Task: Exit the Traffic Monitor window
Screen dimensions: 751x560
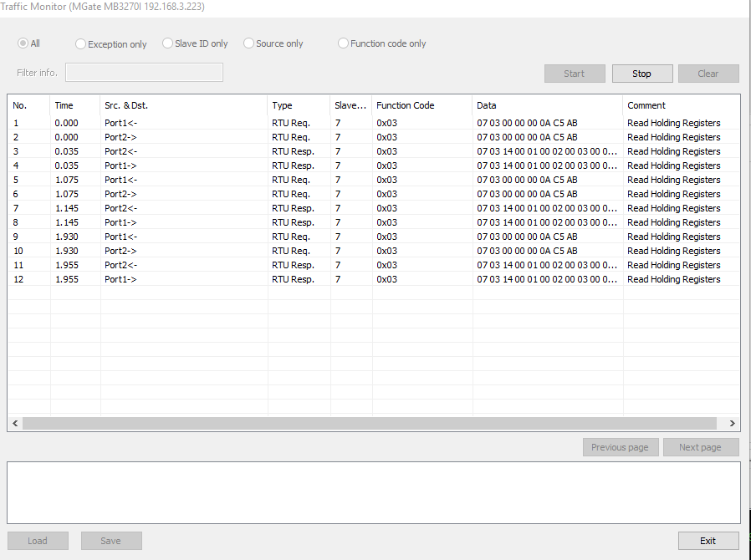Action: click(708, 541)
